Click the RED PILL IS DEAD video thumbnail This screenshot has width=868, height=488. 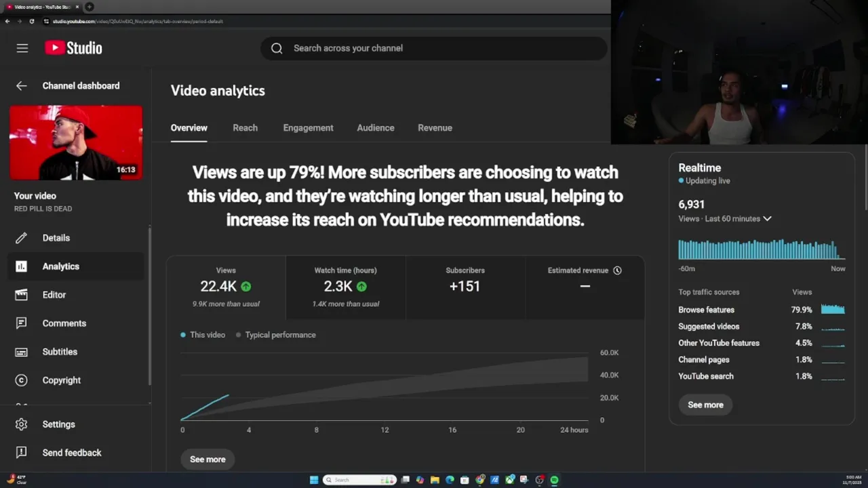[x=76, y=142]
